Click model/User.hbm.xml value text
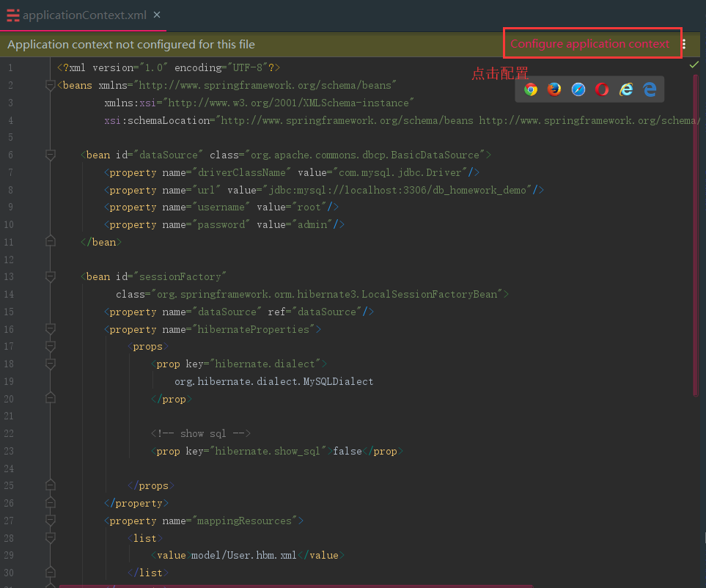The height and width of the screenshot is (588, 706). pyautogui.click(x=243, y=555)
